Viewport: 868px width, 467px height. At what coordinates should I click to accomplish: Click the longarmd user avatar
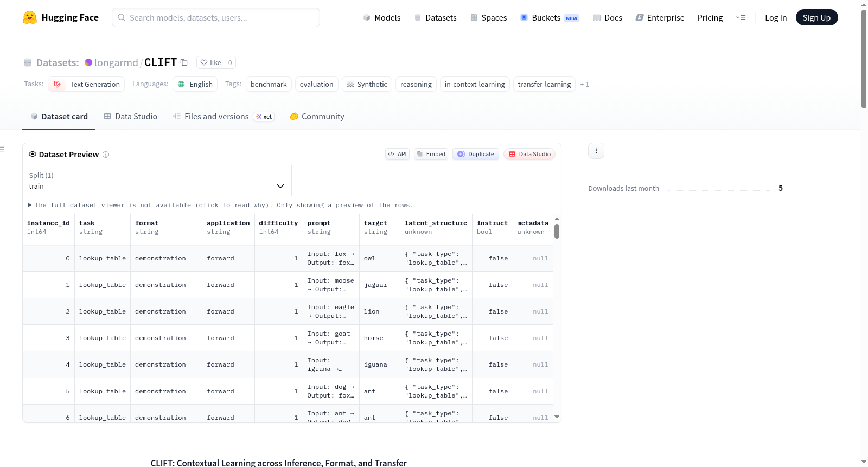pos(88,62)
